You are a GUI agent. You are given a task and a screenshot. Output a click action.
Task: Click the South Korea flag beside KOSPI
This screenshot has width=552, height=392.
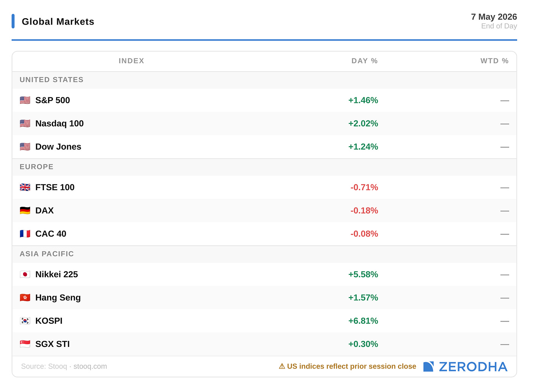[25, 321]
